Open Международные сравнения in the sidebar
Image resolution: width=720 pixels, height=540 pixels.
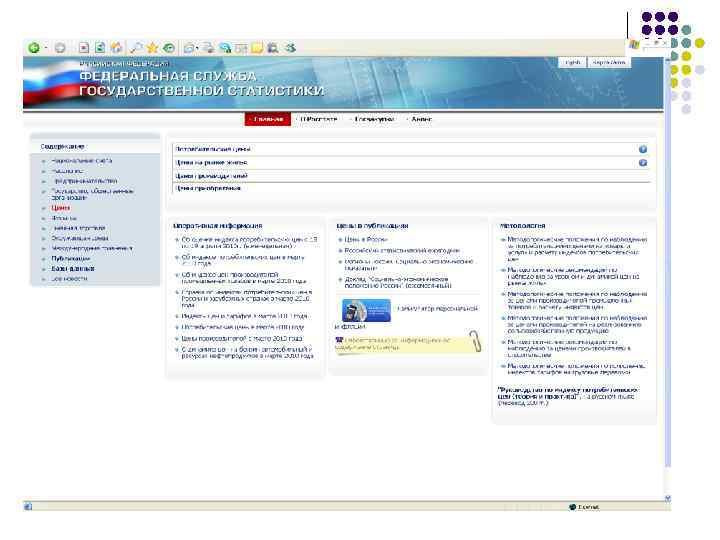click(x=92, y=248)
